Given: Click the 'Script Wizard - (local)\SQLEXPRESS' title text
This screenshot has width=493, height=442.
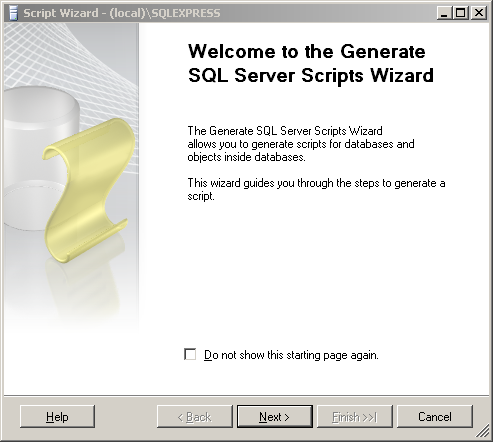Looking at the screenshot, I should [122, 13].
